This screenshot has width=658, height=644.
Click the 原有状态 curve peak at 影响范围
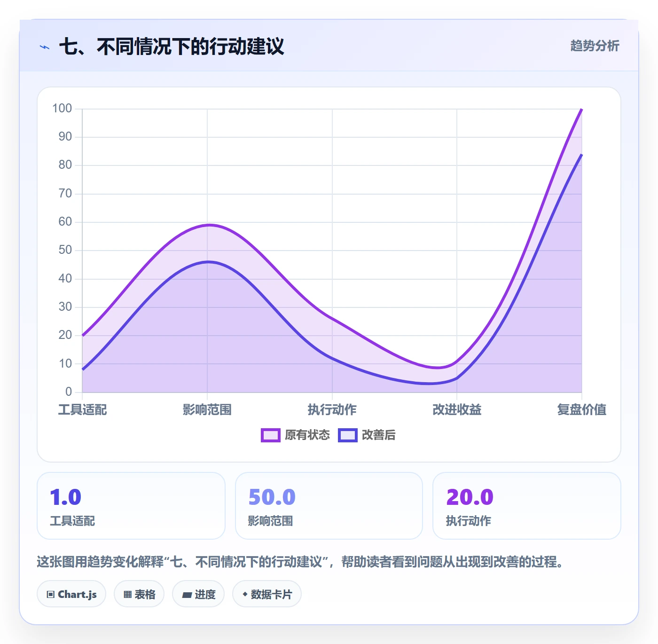pyautogui.click(x=207, y=225)
